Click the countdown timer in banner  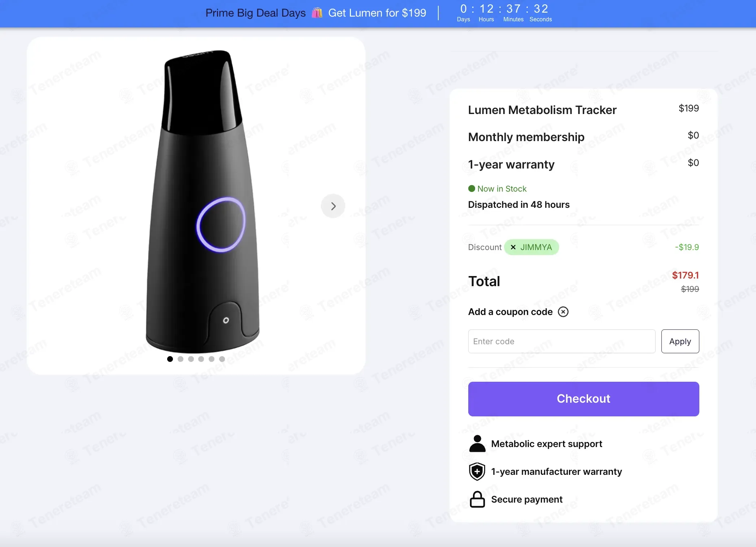tap(504, 13)
